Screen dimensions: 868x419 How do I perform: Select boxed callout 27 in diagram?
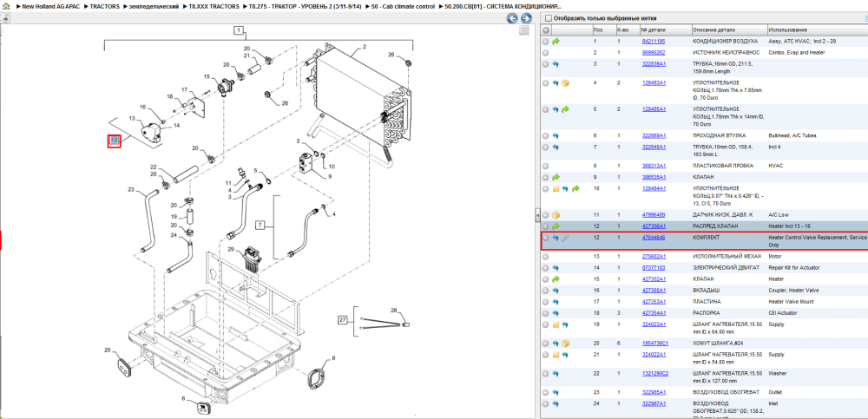point(344,319)
